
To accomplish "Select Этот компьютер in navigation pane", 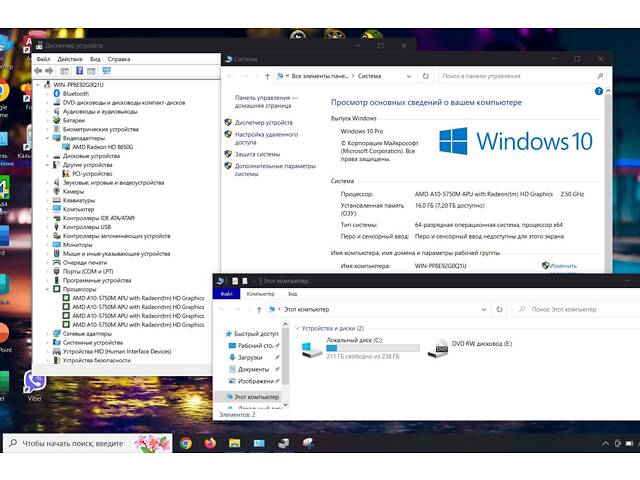I will click(x=248, y=397).
